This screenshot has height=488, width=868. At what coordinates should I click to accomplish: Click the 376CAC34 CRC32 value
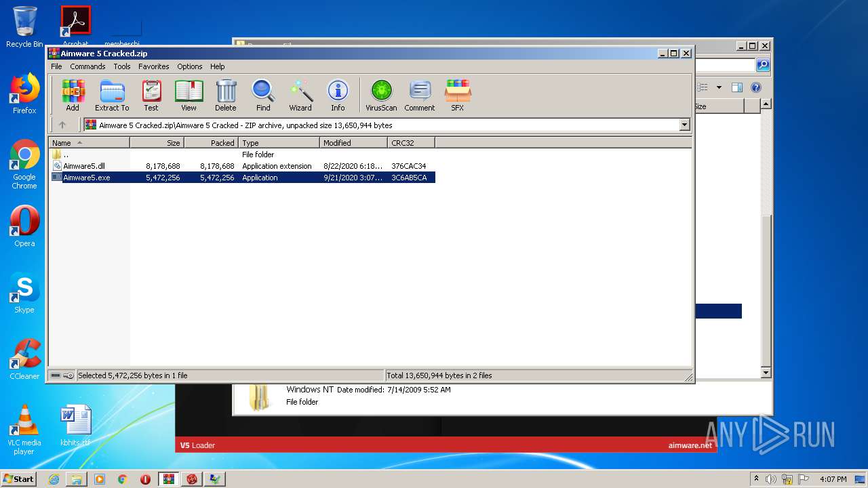(x=408, y=166)
